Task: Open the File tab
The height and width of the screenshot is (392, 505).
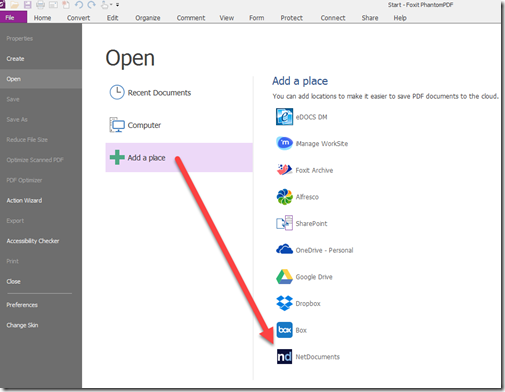Action: click(x=13, y=17)
